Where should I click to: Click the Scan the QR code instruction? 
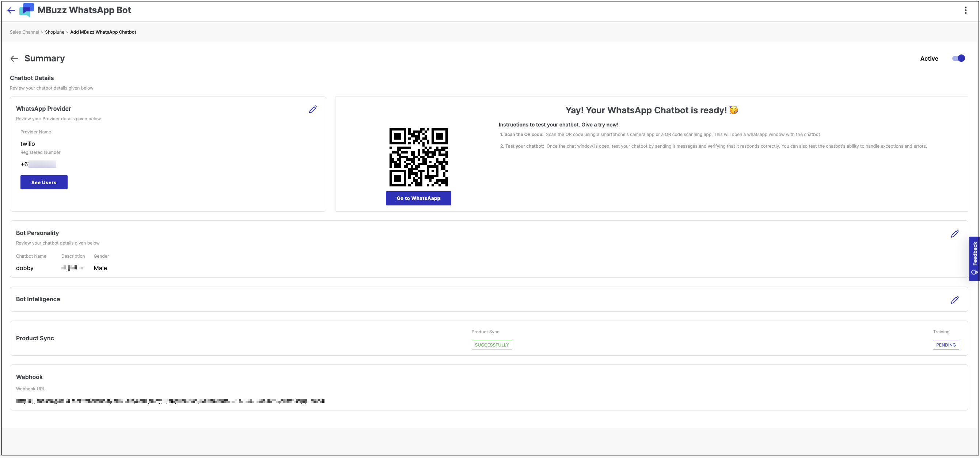point(660,135)
